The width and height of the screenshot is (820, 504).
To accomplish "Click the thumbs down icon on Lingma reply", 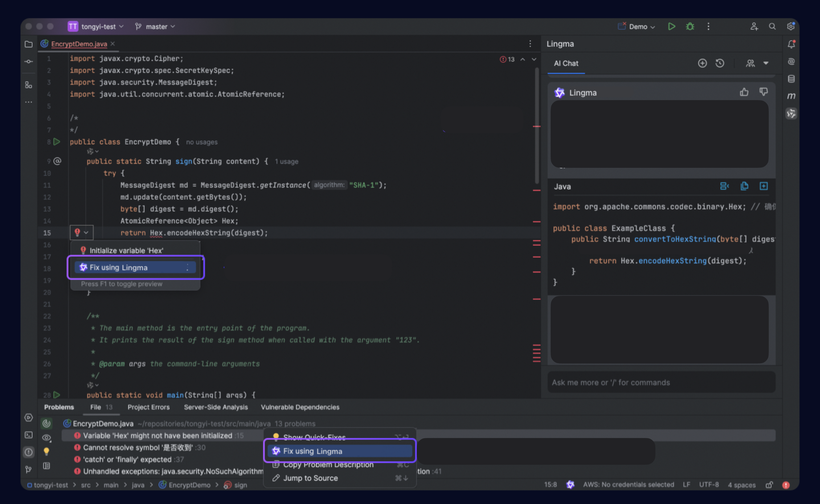I will [x=763, y=92].
